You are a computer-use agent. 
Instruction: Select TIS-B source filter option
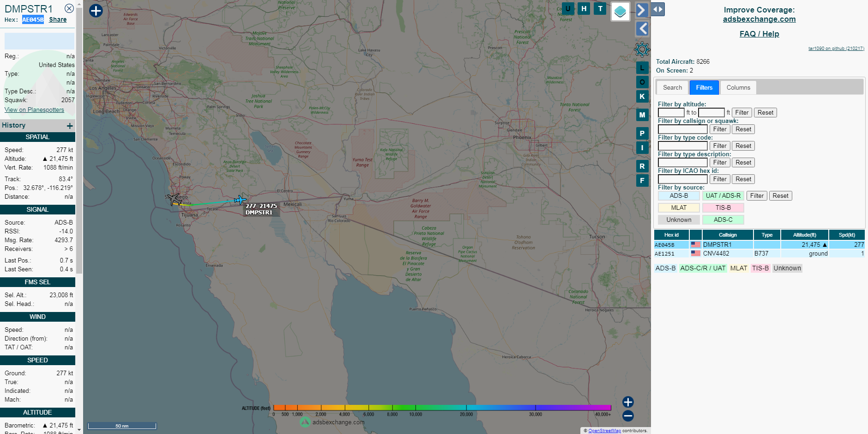(723, 208)
